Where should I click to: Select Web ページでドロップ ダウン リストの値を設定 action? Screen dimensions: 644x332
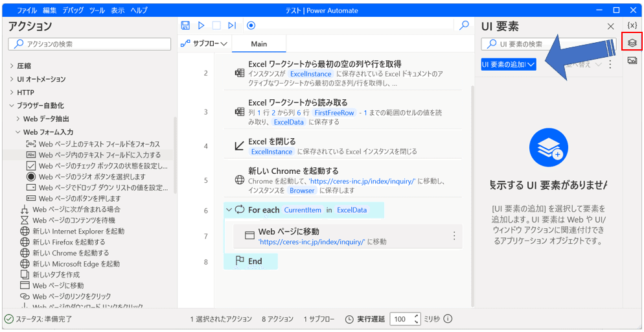[x=97, y=188]
